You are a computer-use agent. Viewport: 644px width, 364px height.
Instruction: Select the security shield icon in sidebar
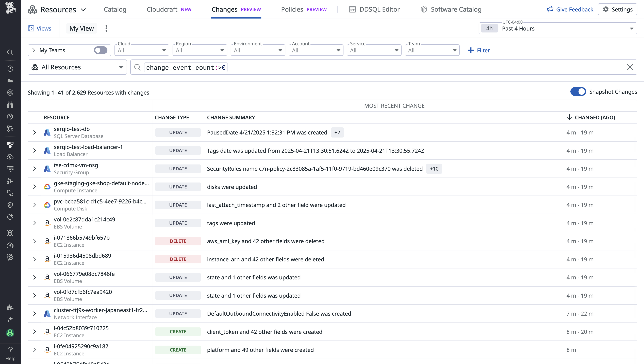click(x=10, y=205)
